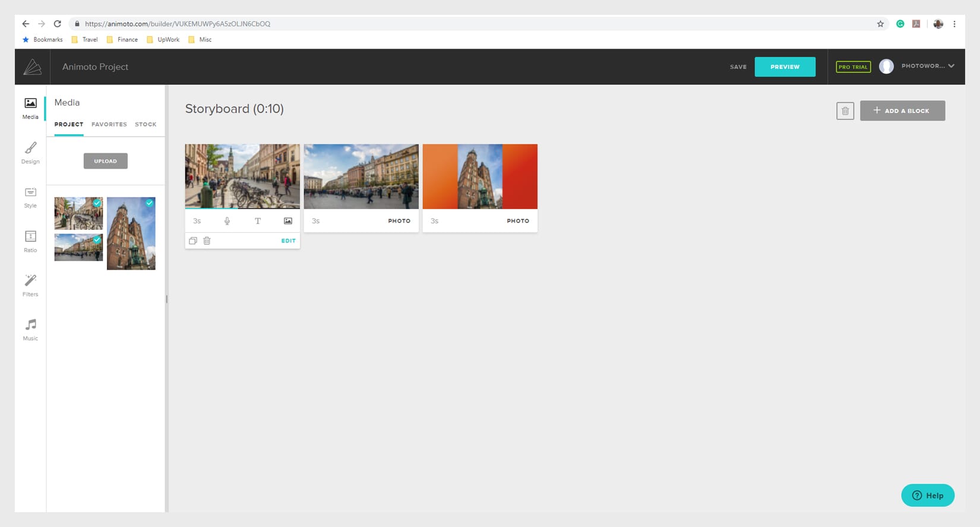Open the Music sidebar panel

pyautogui.click(x=30, y=330)
